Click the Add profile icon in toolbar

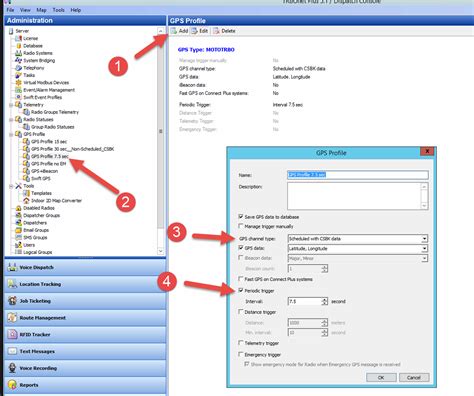[174, 31]
